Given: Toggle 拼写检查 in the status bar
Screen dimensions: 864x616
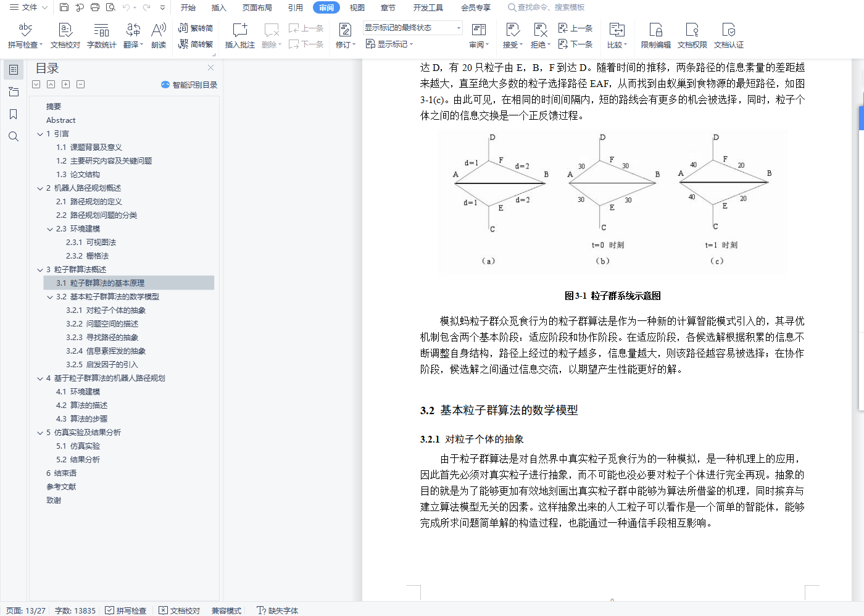Looking at the screenshot, I should point(126,610).
